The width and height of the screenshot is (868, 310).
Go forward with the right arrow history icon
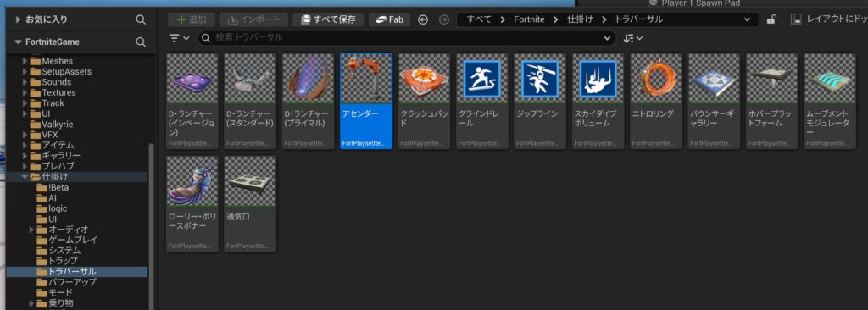click(x=443, y=20)
